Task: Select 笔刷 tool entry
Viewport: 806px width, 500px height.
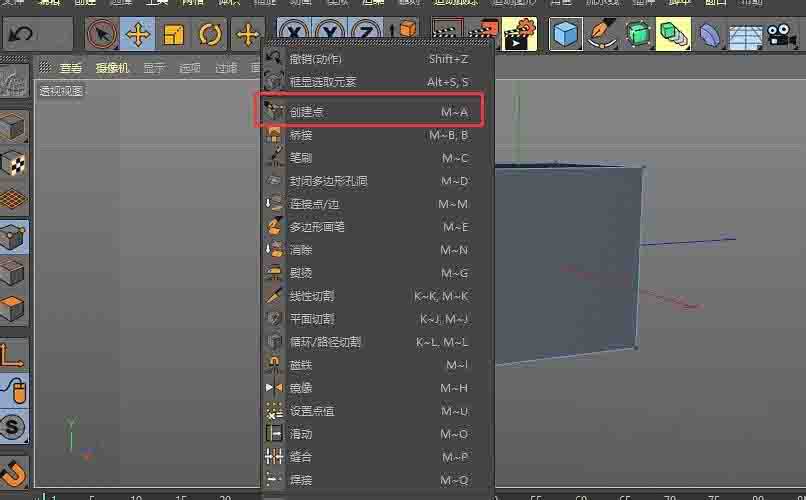Action: tap(378, 158)
